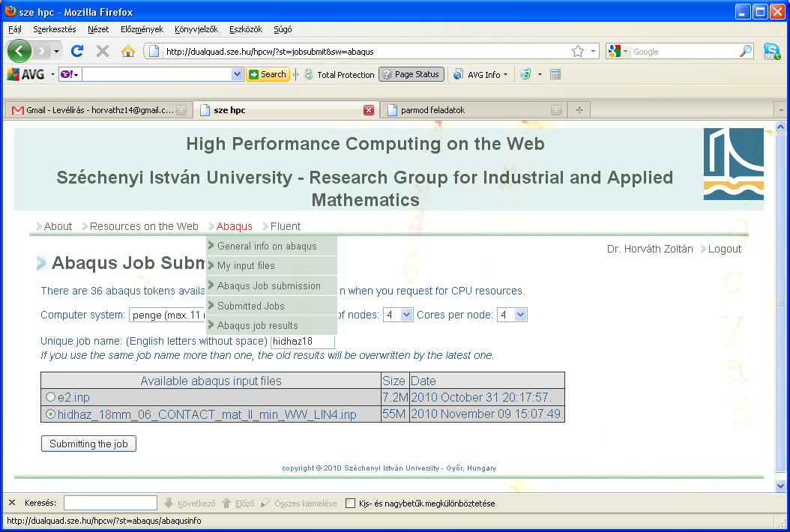Click the AVG logo in toolbar
The height and width of the screenshot is (532, 790).
(x=26, y=75)
